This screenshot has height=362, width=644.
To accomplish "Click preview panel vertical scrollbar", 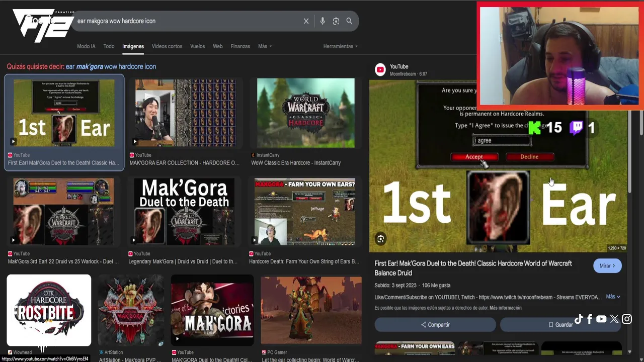I will [x=629, y=151].
